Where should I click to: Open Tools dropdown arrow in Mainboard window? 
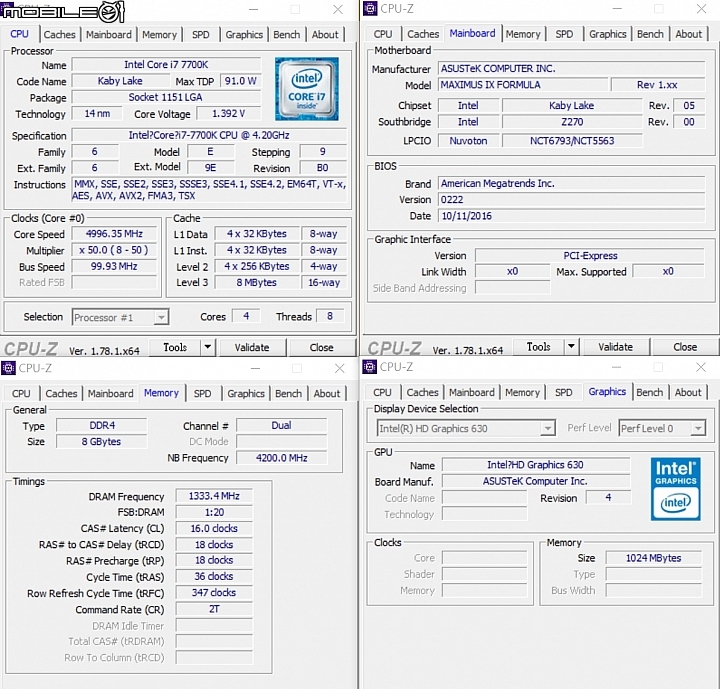[x=571, y=346]
